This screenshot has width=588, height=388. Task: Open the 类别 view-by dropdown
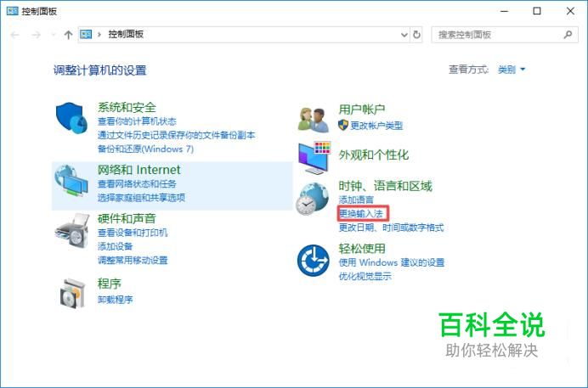(512, 70)
